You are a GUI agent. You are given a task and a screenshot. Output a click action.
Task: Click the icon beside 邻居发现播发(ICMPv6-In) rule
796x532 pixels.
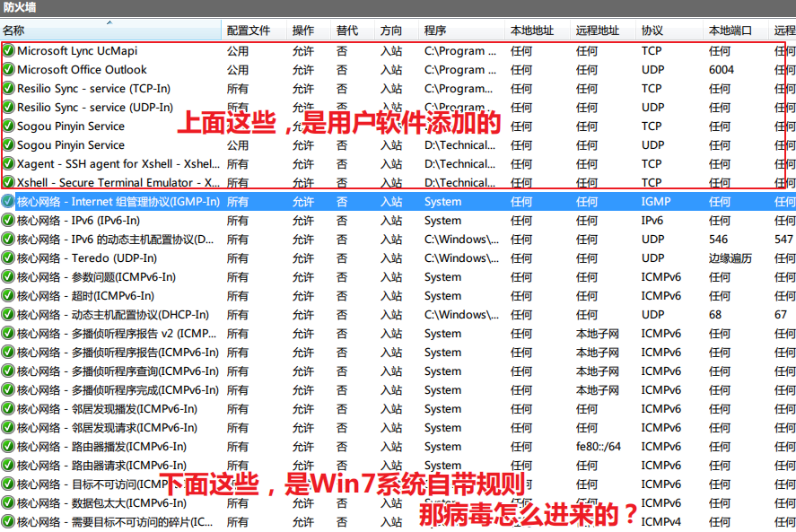[7, 409]
